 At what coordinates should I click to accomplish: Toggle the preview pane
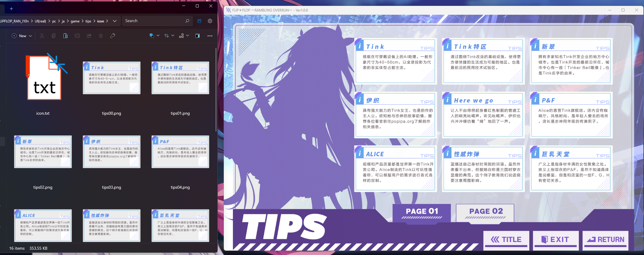click(198, 36)
